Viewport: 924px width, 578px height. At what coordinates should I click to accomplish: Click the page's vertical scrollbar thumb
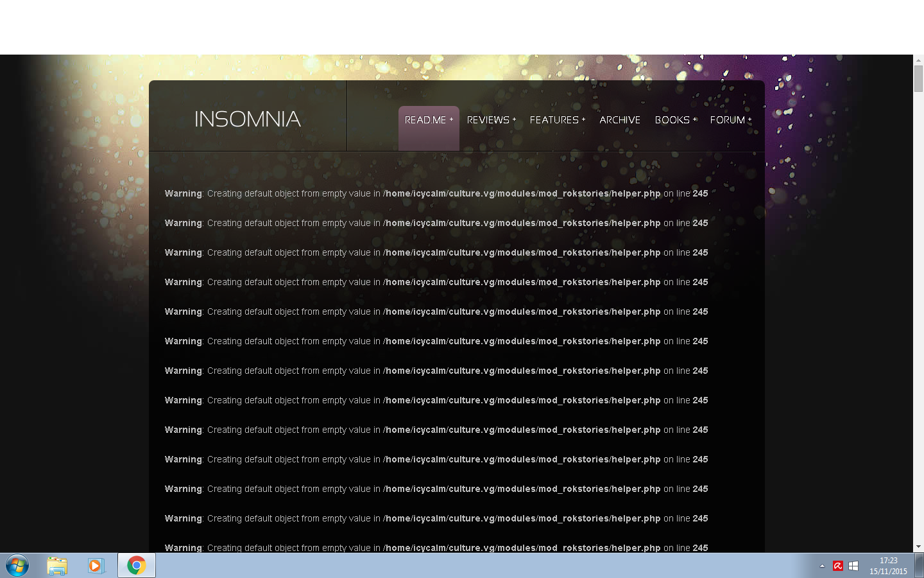pos(918,78)
